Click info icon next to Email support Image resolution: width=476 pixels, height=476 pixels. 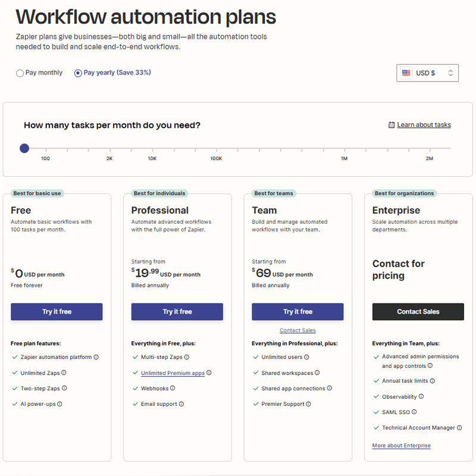point(181,404)
